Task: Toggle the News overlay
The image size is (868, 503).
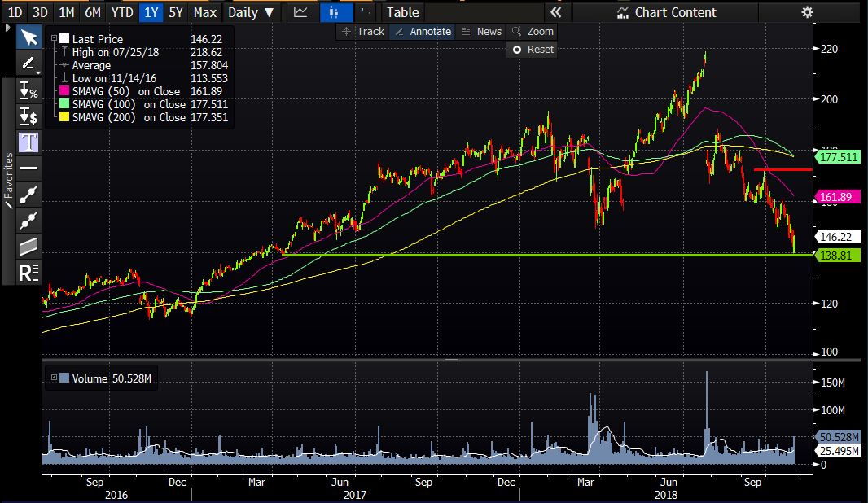Action: (x=481, y=32)
